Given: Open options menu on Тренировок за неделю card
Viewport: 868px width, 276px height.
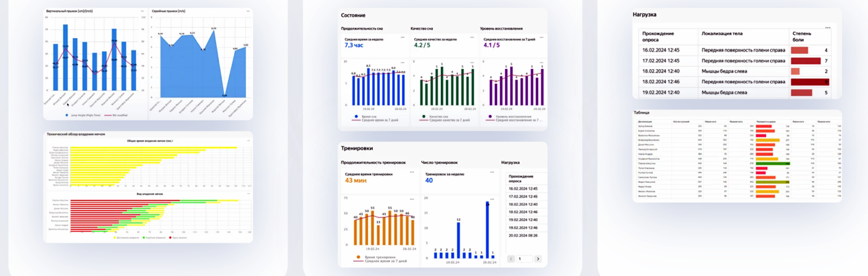Looking at the screenshot, I should [x=492, y=172].
